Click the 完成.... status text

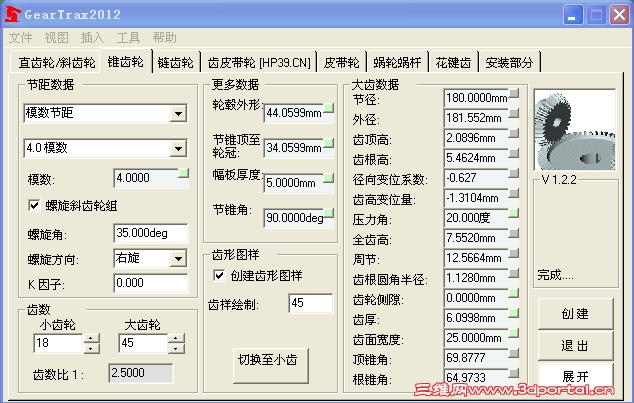coord(555,275)
